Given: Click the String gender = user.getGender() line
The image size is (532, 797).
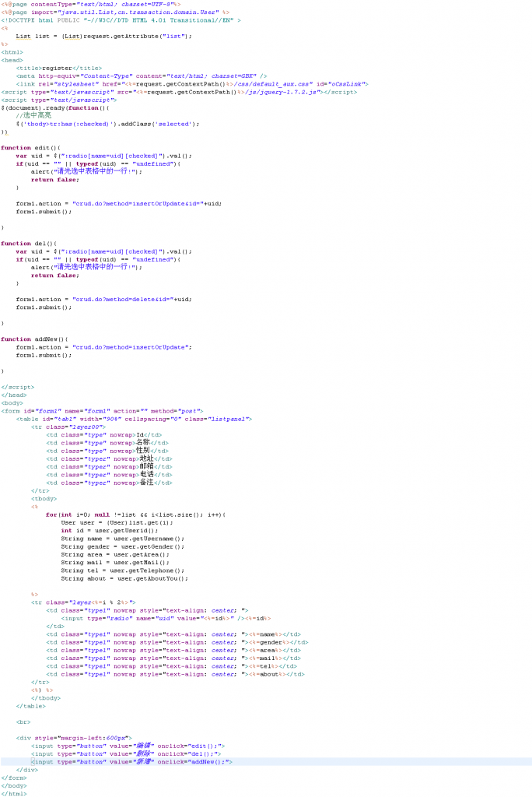Looking at the screenshot, I should 123,546.
